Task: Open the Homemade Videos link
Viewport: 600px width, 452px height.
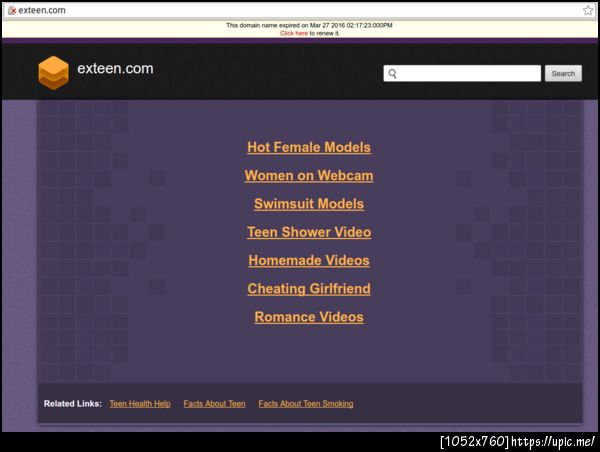Action: point(309,261)
